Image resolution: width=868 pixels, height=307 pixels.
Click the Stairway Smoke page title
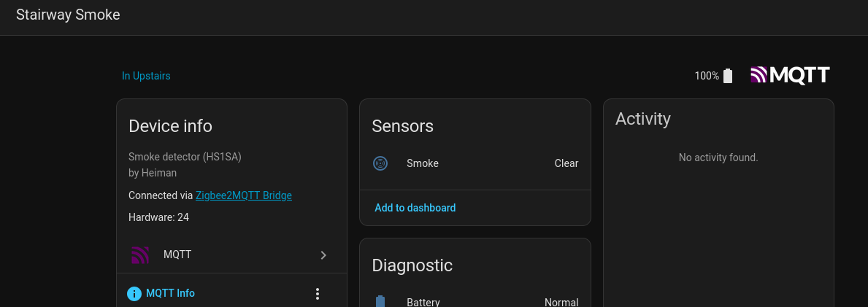tap(68, 15)
